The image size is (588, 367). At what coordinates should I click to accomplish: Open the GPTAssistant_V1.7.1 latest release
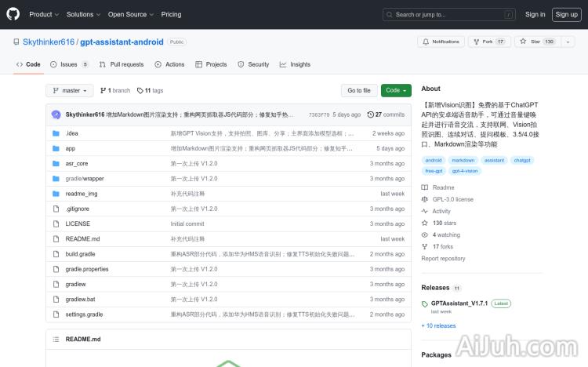459,303
